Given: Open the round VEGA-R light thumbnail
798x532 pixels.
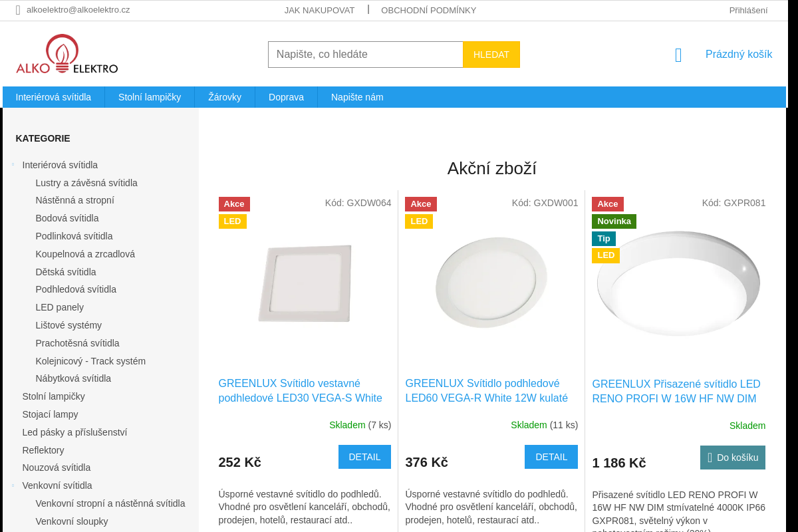Looking at the screenshot, I should coord(491,283).
